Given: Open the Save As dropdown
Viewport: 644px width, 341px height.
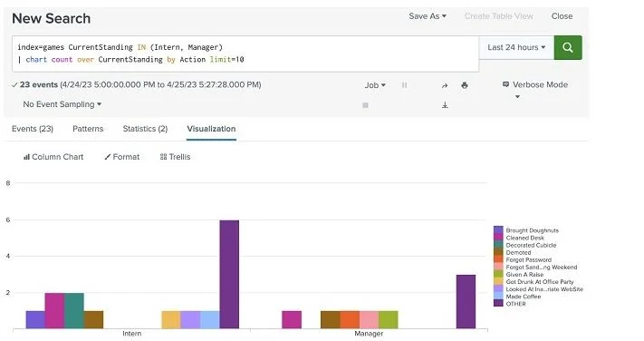Looking at the screenshot, I should (x=428, y=16).
